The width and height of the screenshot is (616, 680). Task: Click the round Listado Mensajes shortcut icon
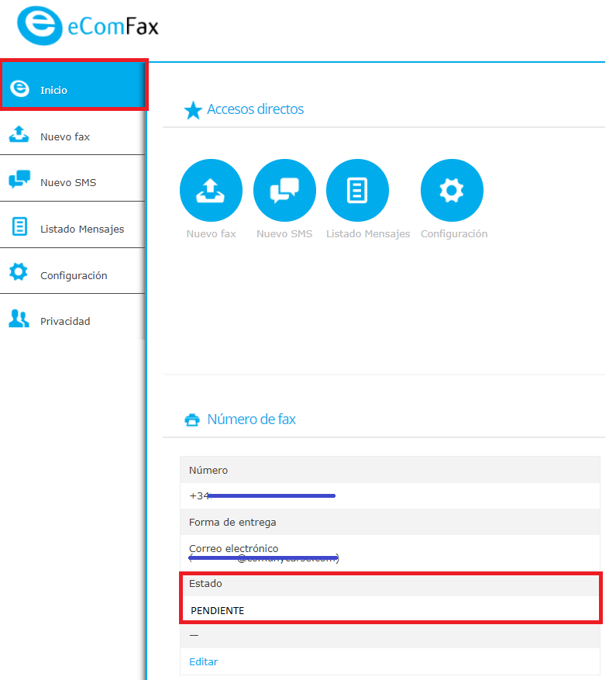[x=357, y=191]
